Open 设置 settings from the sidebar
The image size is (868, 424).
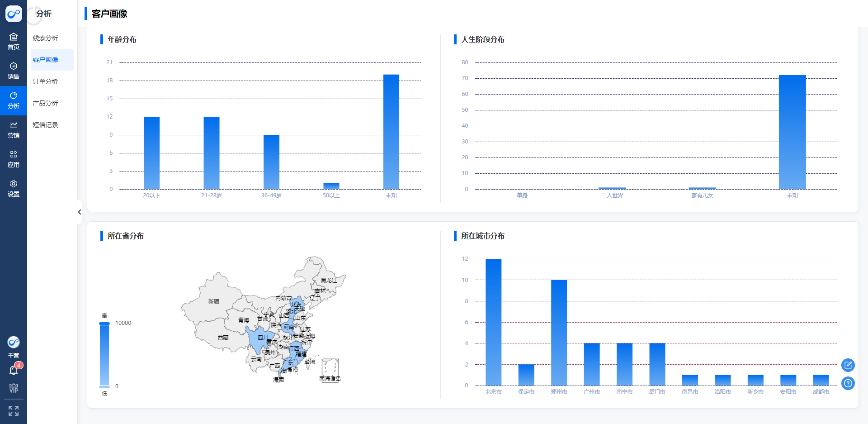tap(14, 188)
